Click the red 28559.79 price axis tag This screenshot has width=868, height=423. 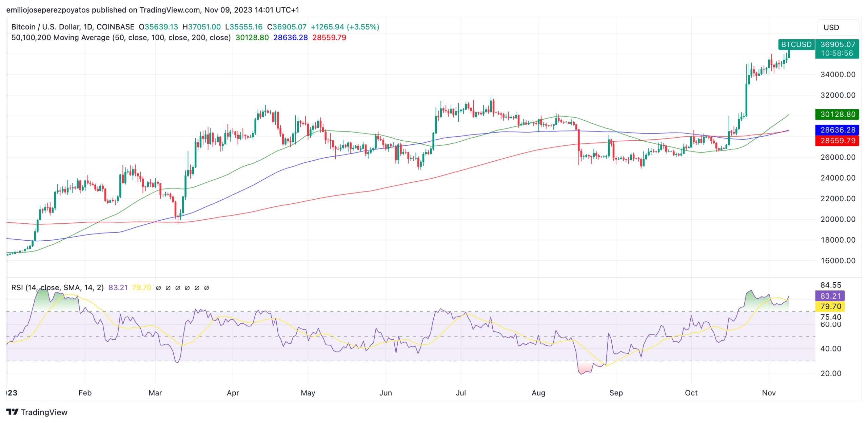pos(837,140)
